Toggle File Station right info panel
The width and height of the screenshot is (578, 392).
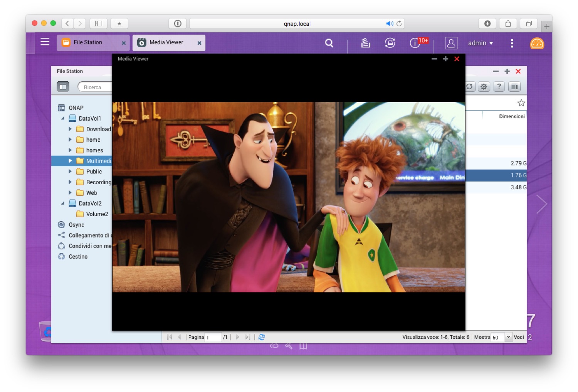[x=514, y=86]
